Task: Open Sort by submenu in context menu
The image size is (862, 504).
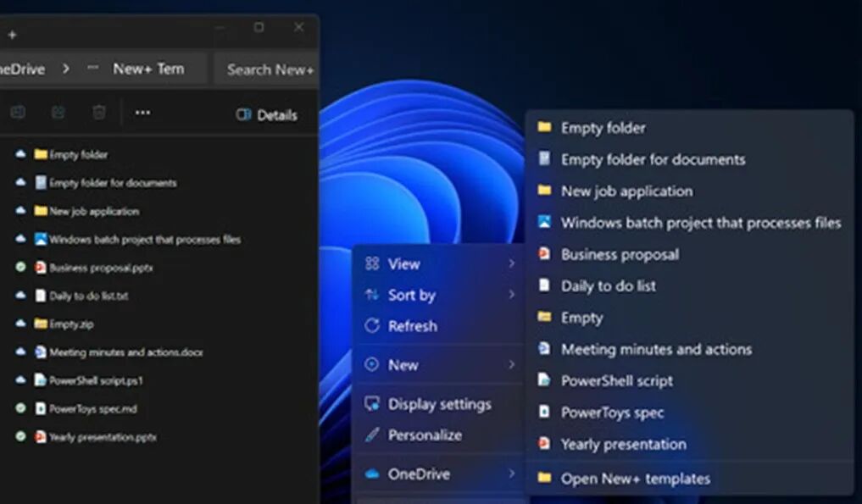Action: point(440,295)
